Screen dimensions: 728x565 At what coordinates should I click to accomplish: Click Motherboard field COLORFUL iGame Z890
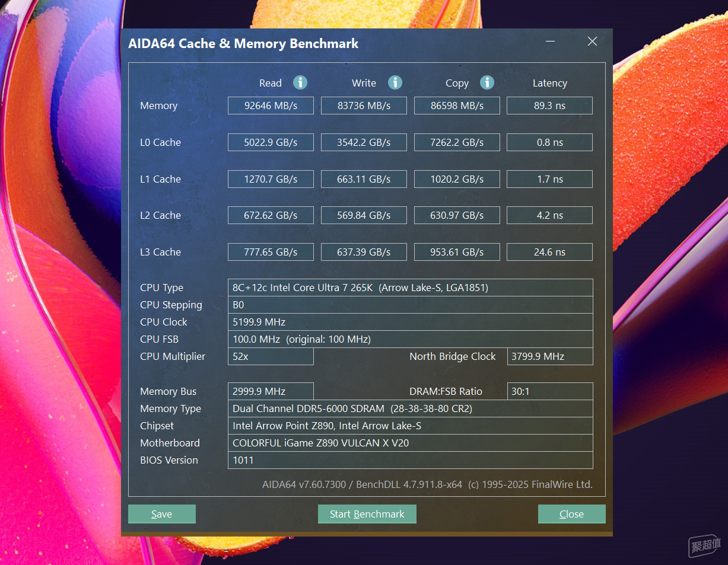411,443
